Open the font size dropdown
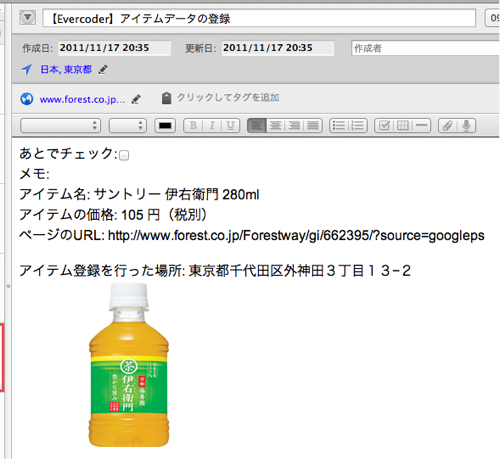 [128, 126]
